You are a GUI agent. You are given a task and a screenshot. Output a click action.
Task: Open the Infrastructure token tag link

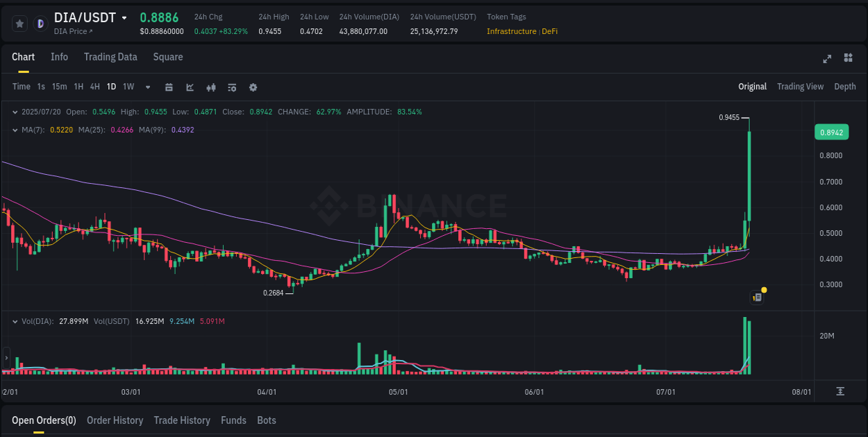[x=511, y=31]
